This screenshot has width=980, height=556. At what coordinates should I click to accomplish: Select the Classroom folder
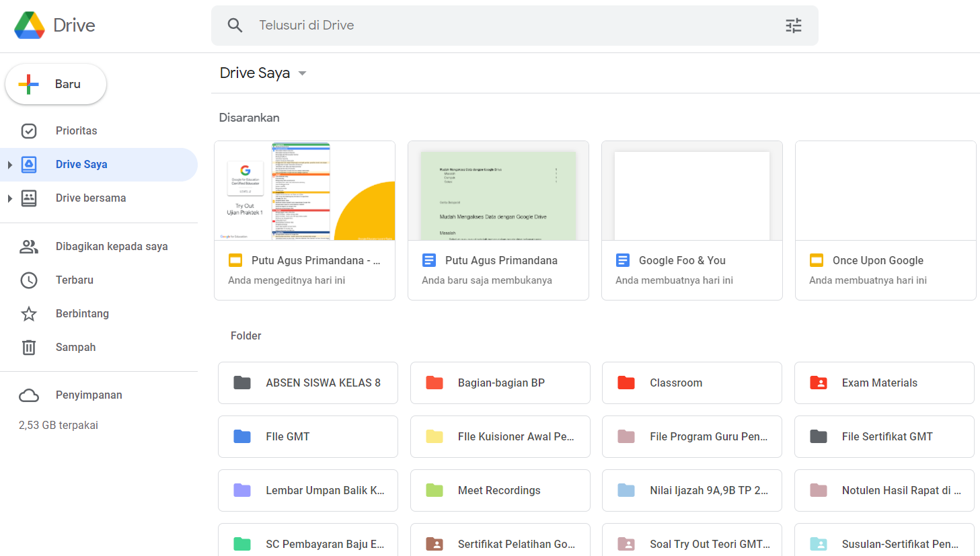pyautogui.click(x=692, y=383)
